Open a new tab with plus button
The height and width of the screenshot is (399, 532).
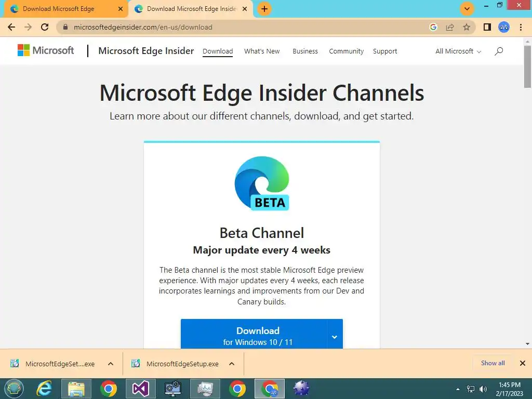pyautogui.click(x=264, y=9)
